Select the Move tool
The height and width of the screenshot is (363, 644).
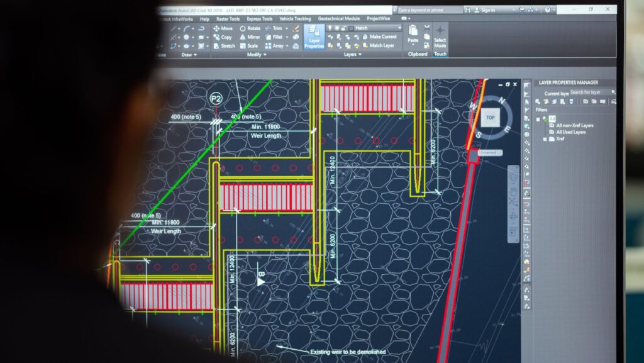click(x=223, y=28)
